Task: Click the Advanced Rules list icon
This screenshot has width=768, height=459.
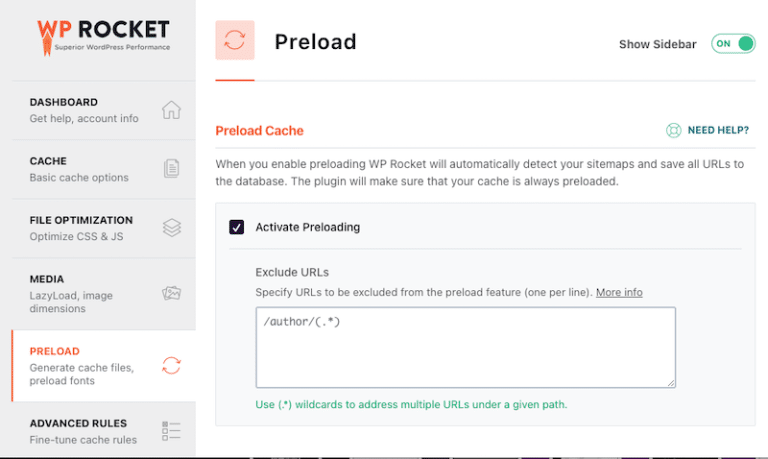Action: 171,431
